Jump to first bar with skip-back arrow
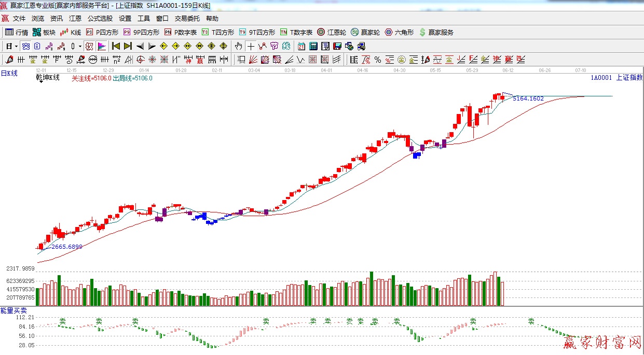The image size is (644, 355). (x=116, y=46)
